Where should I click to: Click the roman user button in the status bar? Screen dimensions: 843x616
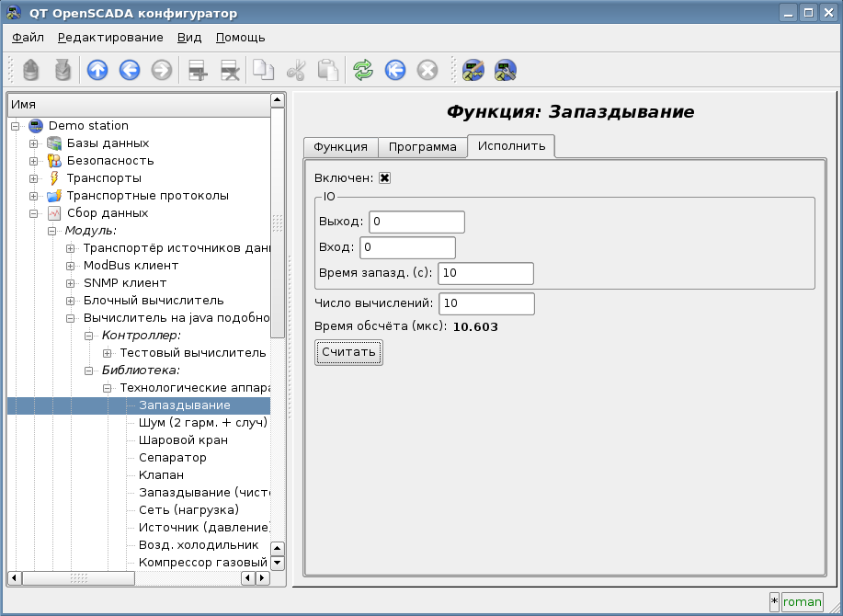coord(803,602)
